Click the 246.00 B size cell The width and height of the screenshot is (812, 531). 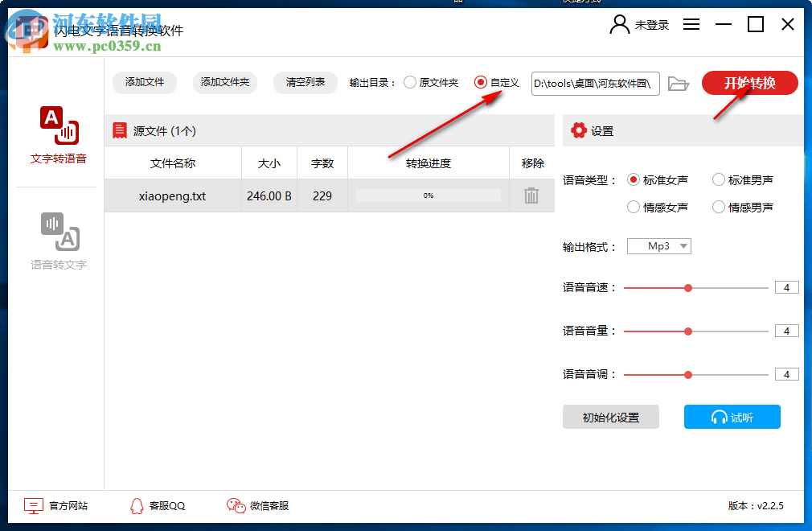(x=269, y=196)
